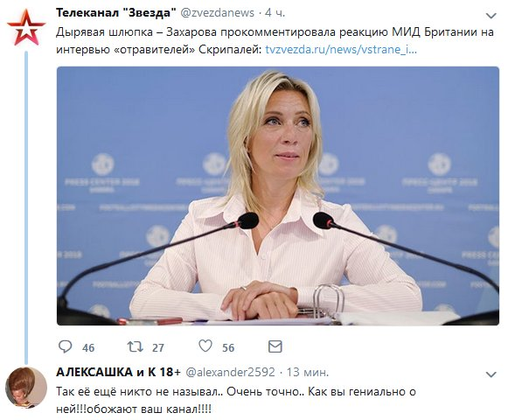Open the АЛЕКСАШКА и К profile avatar
508x420 pixels.
coord(26,388)
